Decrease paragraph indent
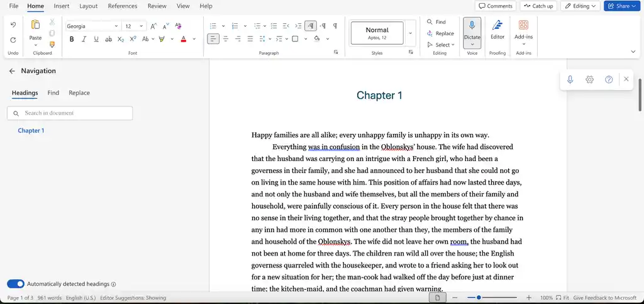644x304 pixels. (x=286, y=26)
